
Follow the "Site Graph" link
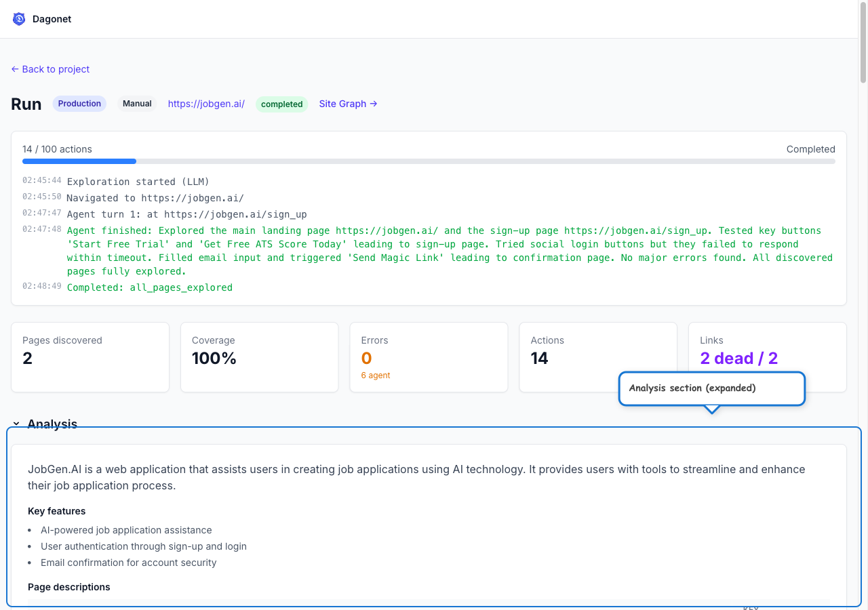tap(342, 104)
